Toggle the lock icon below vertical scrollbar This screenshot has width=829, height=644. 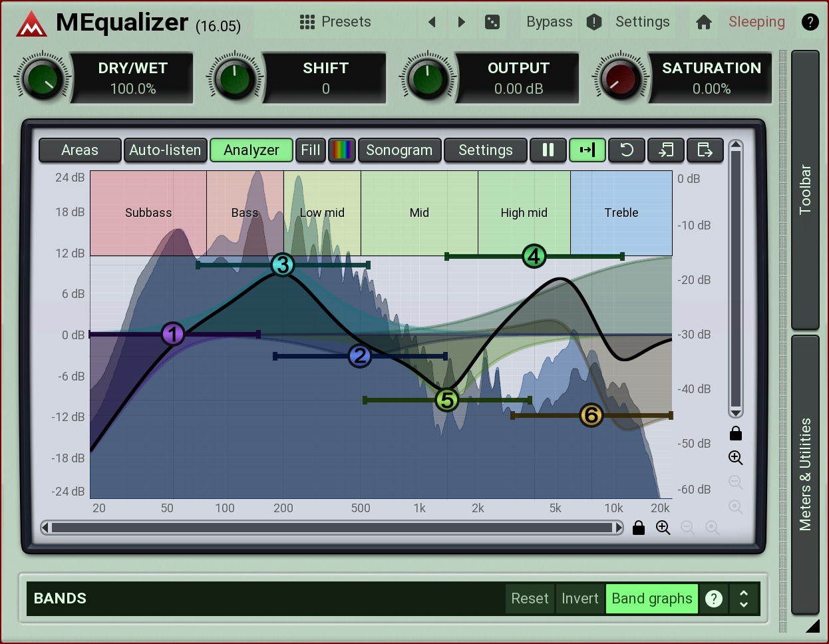click(x=735, y=434)
